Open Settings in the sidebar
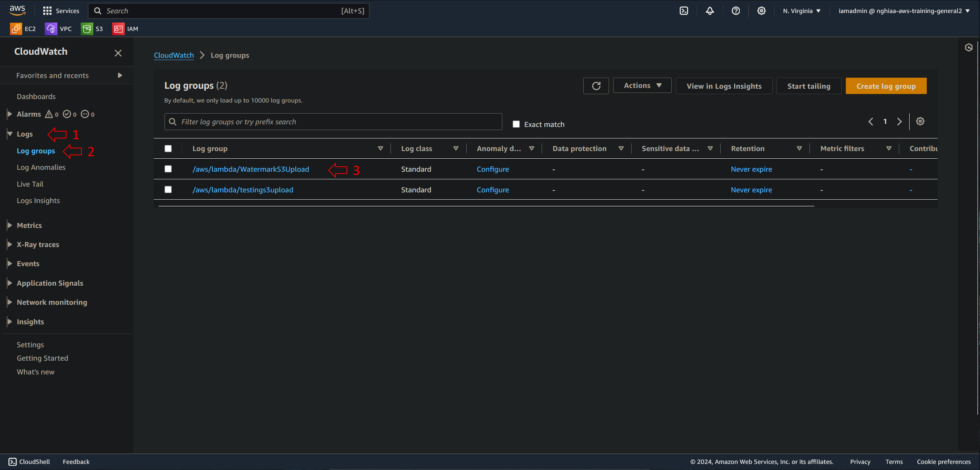Viewport: 980px width, 470px height. pos(30,345)
